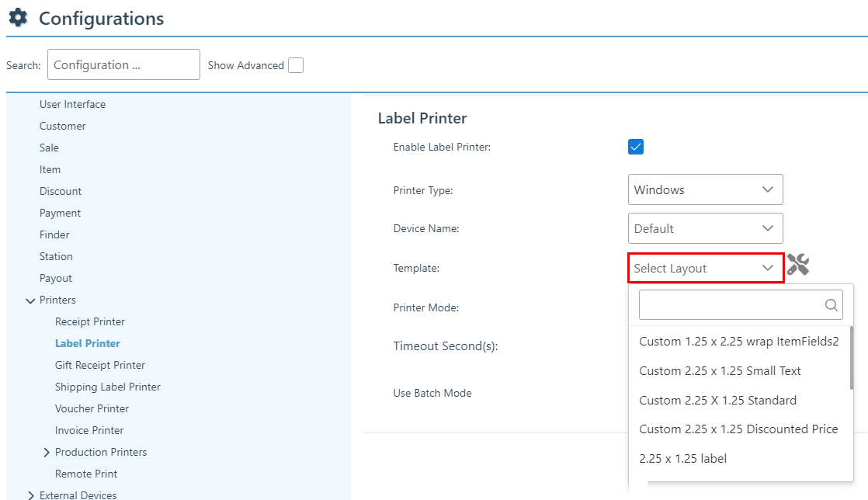Select Custom 2.25 x 1.25 Small Text
The image size is (868, 500).
pyautogui.click(x=720, y=371)
